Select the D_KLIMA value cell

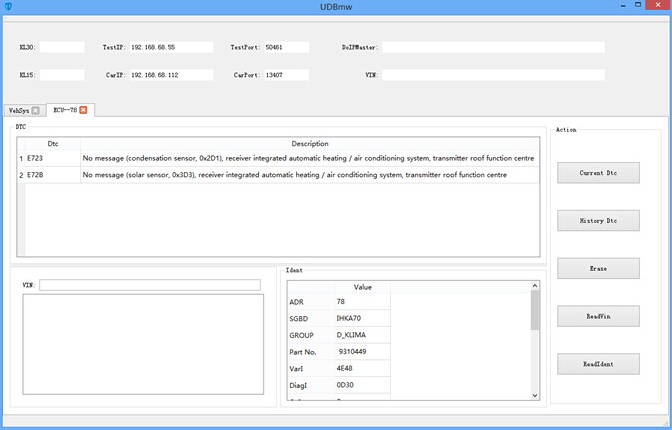(x=362, y=335)
